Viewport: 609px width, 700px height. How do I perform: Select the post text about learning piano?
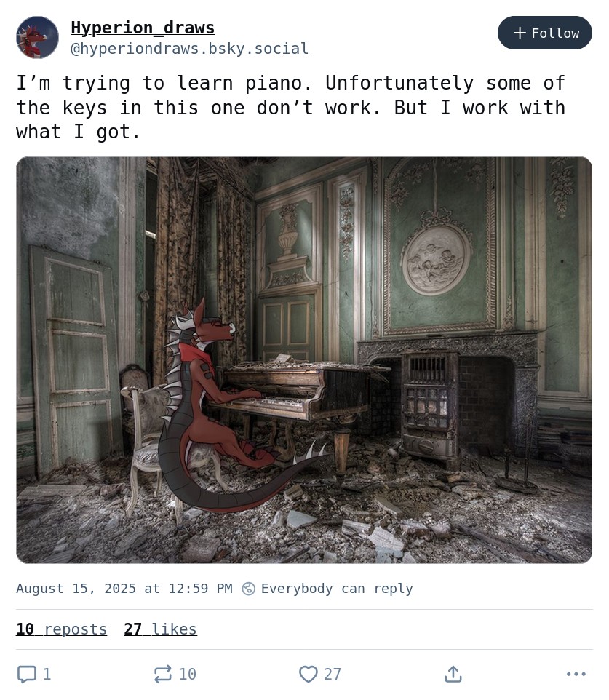[291, 107]
